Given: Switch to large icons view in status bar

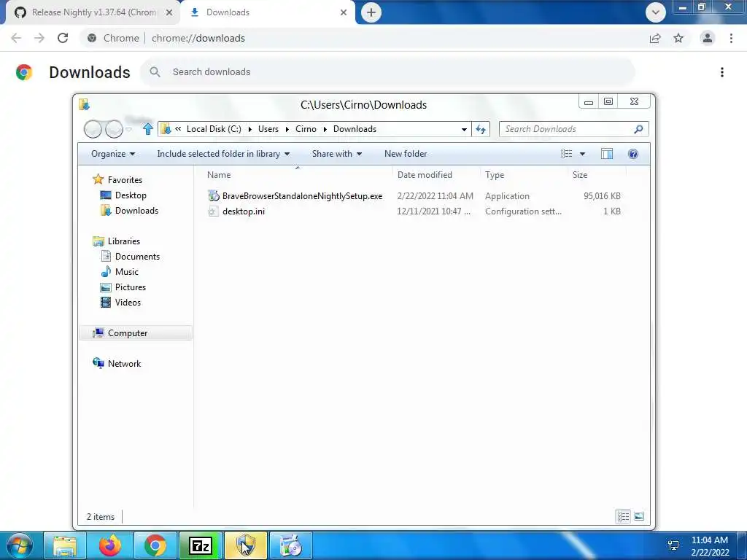Looking at the screenshot, I should click(639, 517).
